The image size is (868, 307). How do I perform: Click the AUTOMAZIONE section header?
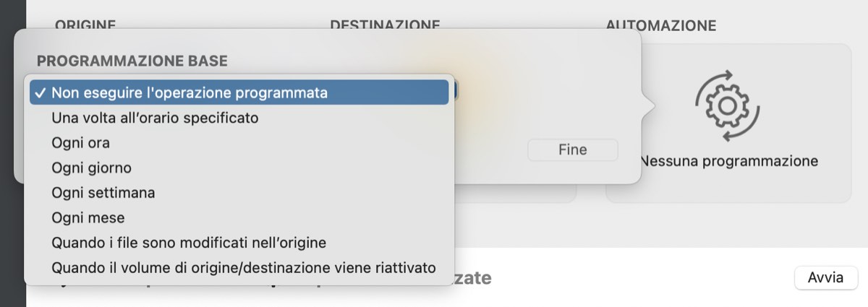click(x=661, y=25)
